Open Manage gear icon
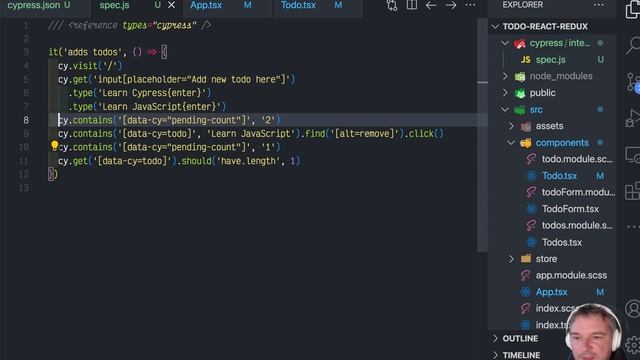Viewport: 640px width, 360px height. 633,345
